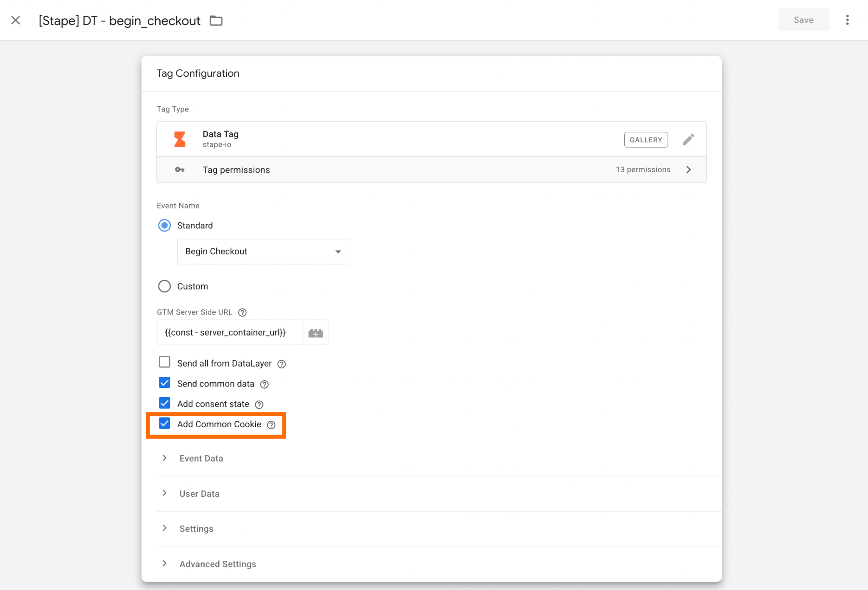
Task: Show help for Send all from DataLayer
Action: pos(281,364)
